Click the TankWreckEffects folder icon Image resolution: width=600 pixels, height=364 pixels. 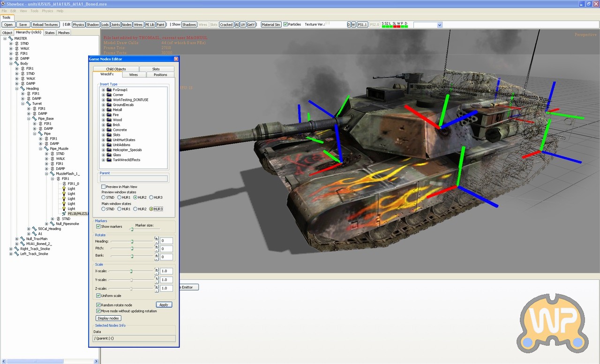pos(109,160)
